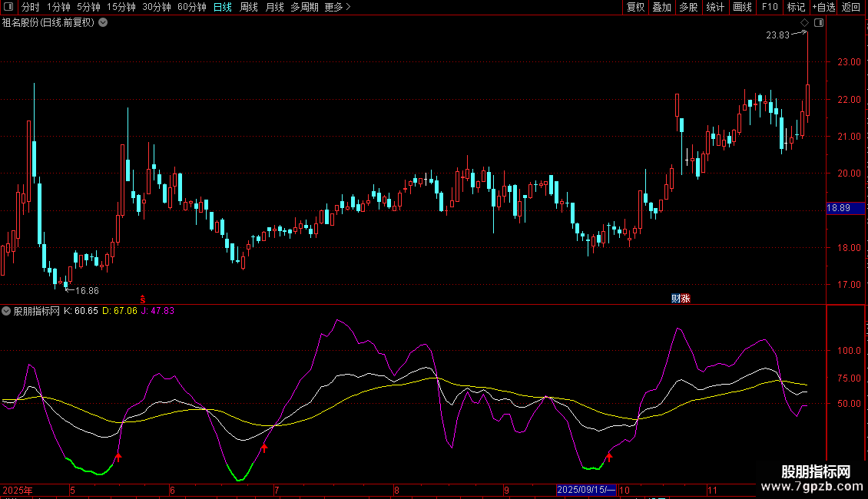Viewport: 868px width, 499px height.
Task: Select the 60分钟 period tab
Action: click(191, 7)
